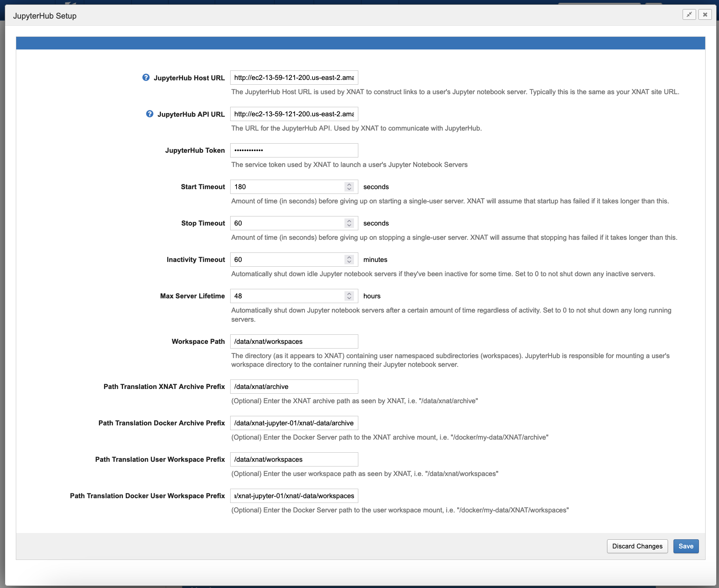719x588 pixels.
Task: Click into the JupyterHub Token field
Action: 294,150
